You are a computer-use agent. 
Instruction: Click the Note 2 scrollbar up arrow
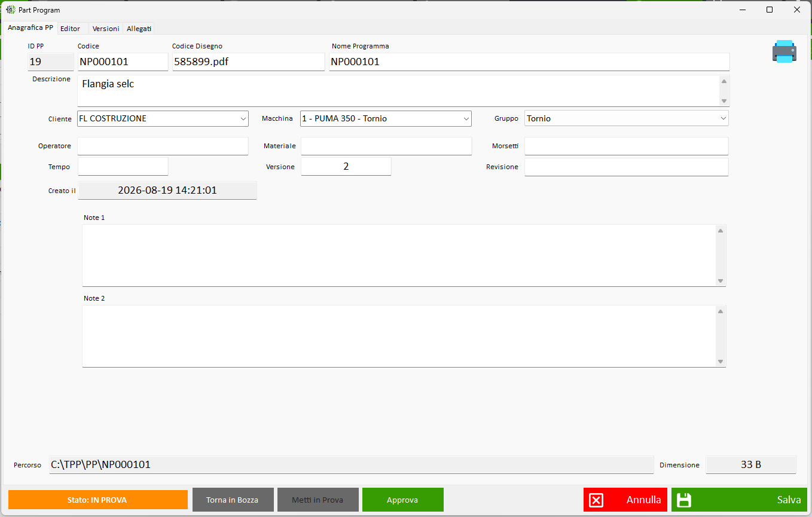click(x=721, y=311)
